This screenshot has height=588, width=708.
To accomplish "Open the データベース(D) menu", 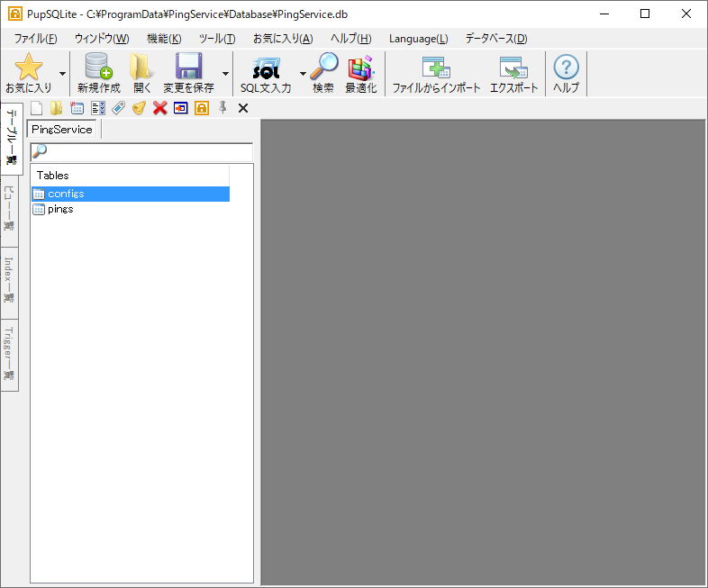I will click(x=495, y=39).
